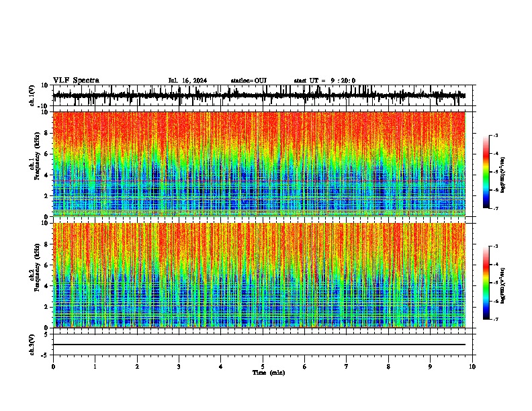
Task: Click the "ch.3(V)" axis label
Action: tap(32, 345)
